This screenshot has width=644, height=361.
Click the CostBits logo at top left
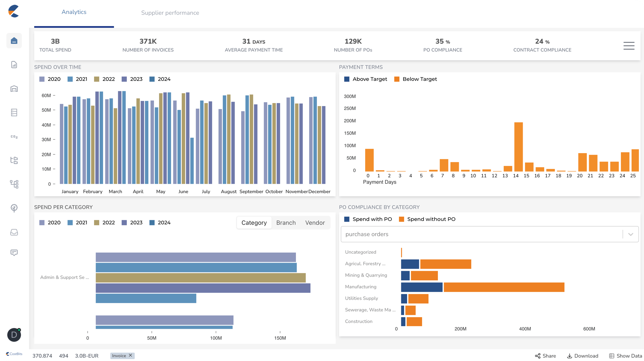(x=14, y=11)
